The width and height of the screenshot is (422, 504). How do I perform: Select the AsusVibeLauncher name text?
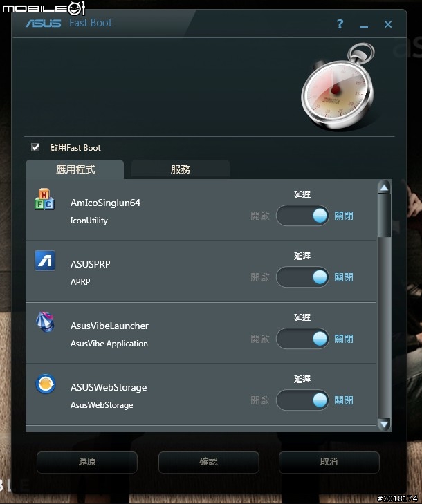click(x=109, y=326)
